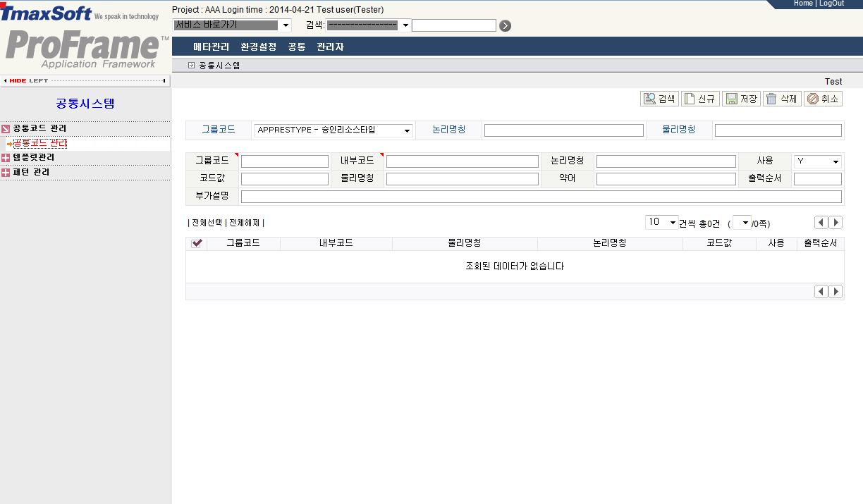Click the Home link
This screenshot has width=863, height=504.
(803, 3)
